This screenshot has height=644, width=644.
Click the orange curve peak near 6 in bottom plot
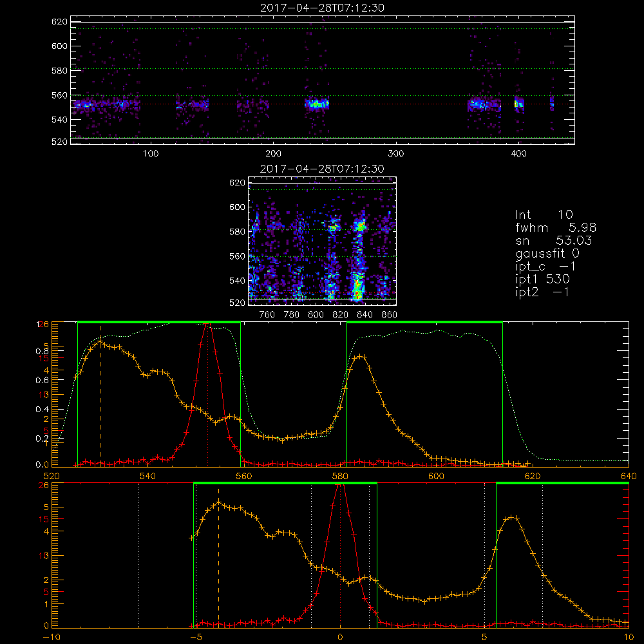[x=512, y=518]
